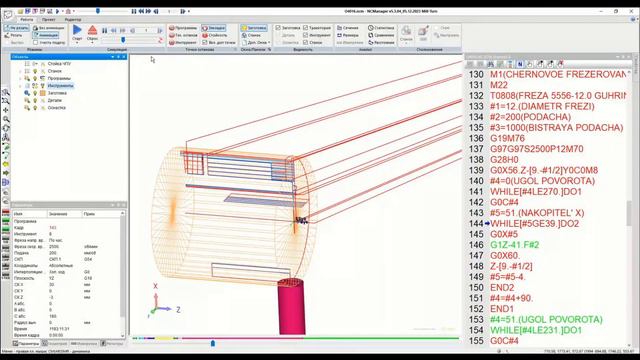Switch to the Работа ribbon tab
This screenshot has height=360, width=640.
pos(27,20)
